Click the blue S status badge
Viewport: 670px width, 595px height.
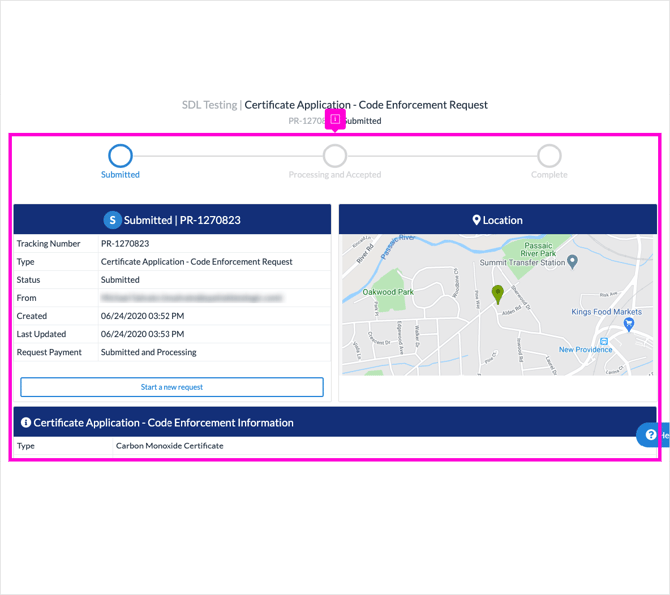click(x=112, y=220)
